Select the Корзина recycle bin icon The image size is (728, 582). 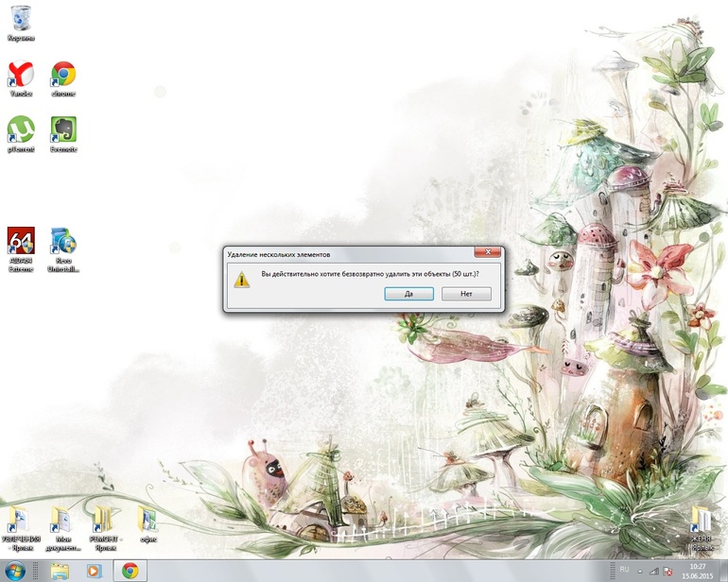(21, 24)
